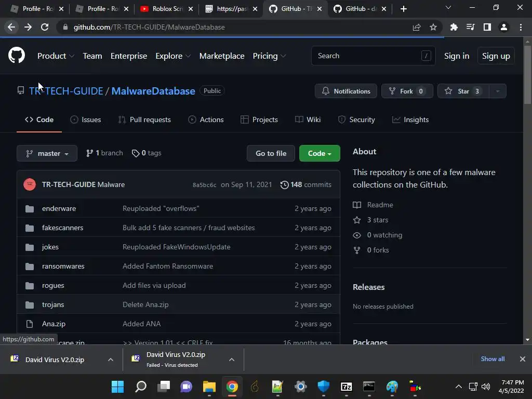This screenshot has height=399, width=532.
Task: Click the GitHub search field
Action: click(373, 56)
